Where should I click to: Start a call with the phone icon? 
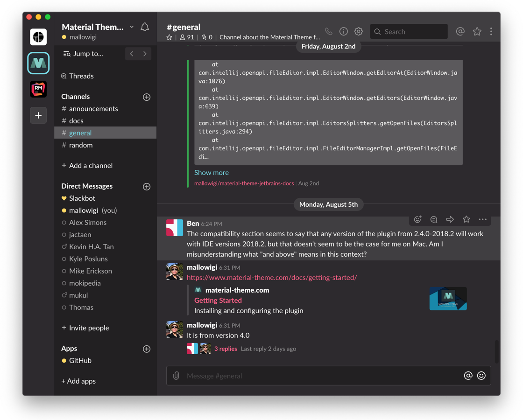tap(329, 31)
